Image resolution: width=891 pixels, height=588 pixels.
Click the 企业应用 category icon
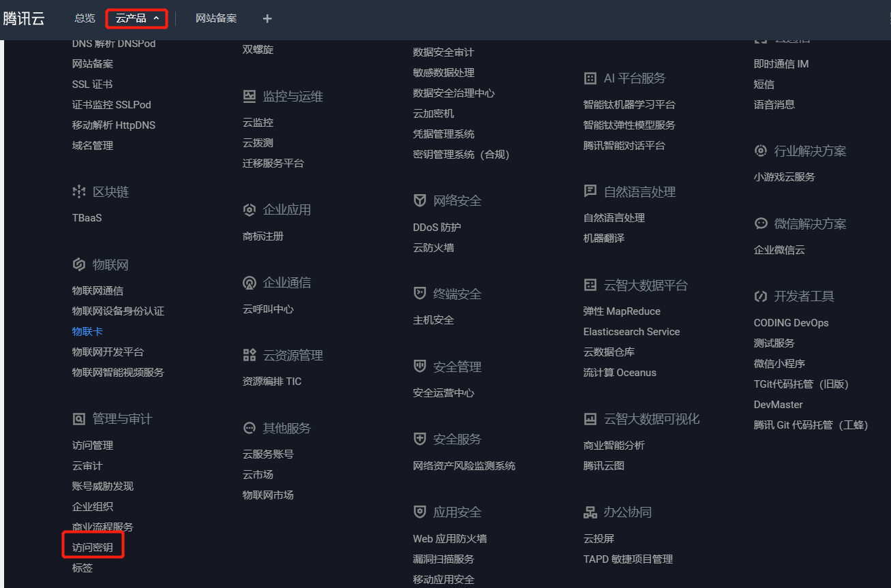250,209
